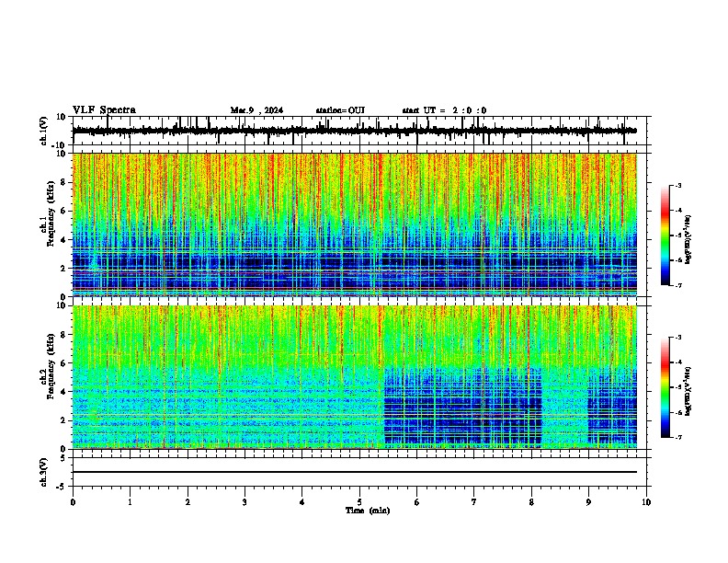Image resolution: width=728 pixels, height=563 pixels.
Task: Click the 'ch.3(V)' axis label
Action: tap(44, 472)
